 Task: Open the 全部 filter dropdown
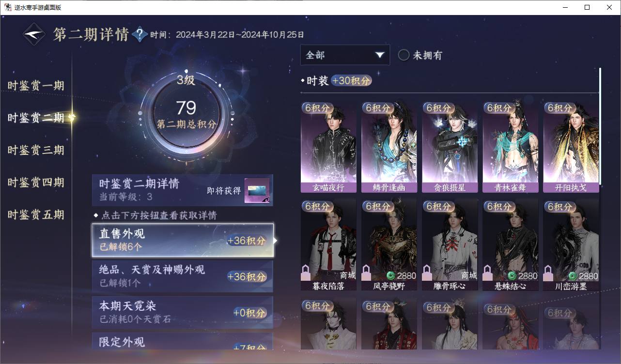(x=345, y=55)
